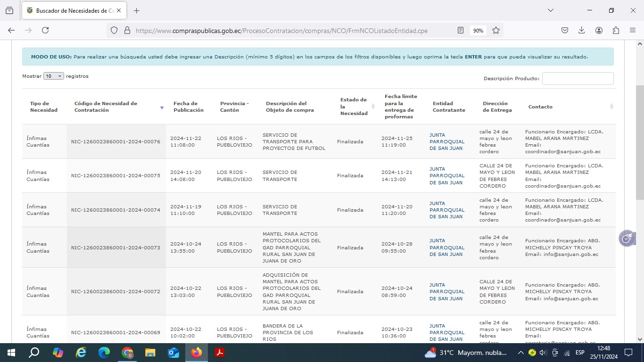Image resolution: width=644 pixels, height=362 pixels.
Task: Click the Firefox reload page icon
Action: (x=45, y=30)
